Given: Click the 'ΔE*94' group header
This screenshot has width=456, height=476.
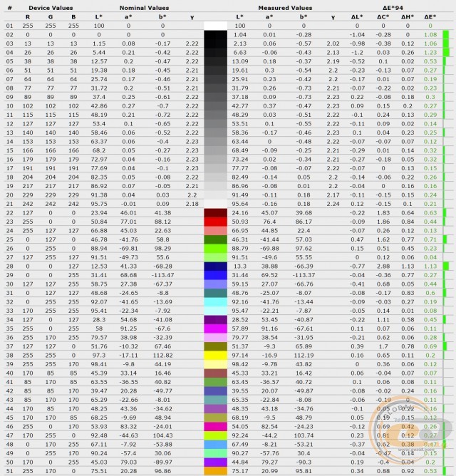Looking at the screenshot, I should click(x=393, y=8).
